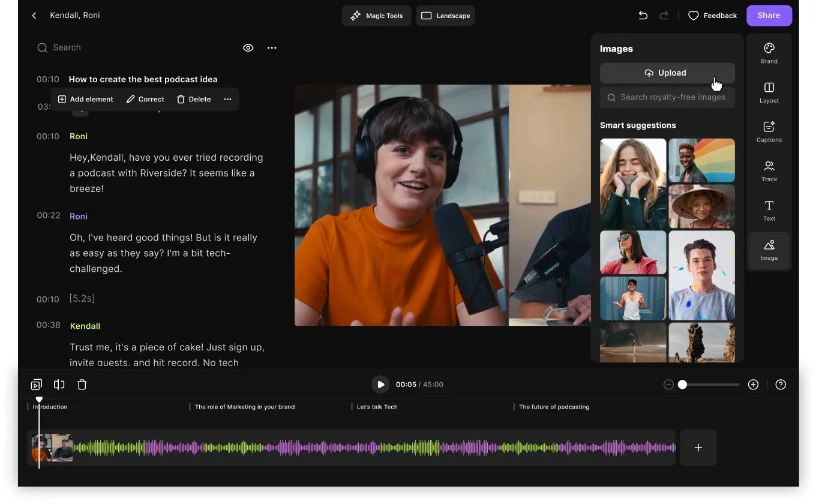This screenshot has height=504, width=816.
Task: Open help question mark icon
Action: coord(781,385)
